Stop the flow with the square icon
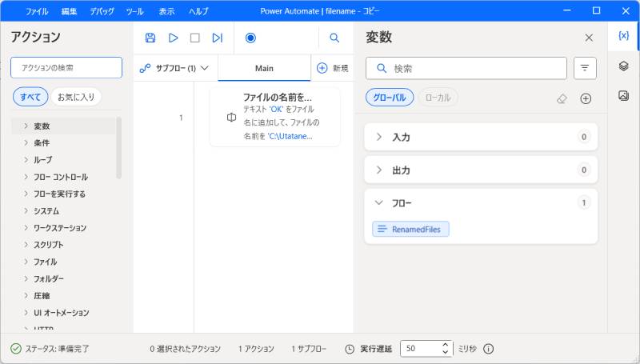Screen dimensions: 640x364 point(195,38)
